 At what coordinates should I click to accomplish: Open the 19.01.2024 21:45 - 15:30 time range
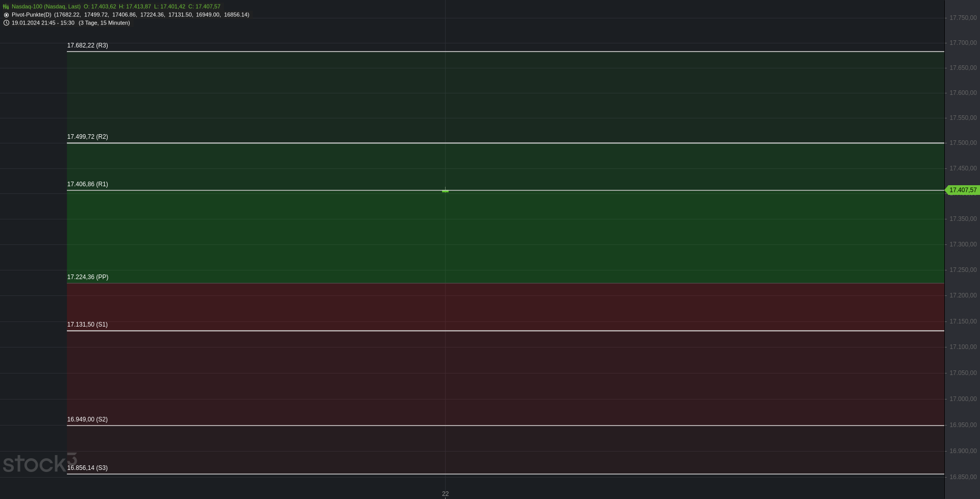(x=43, y=23)
